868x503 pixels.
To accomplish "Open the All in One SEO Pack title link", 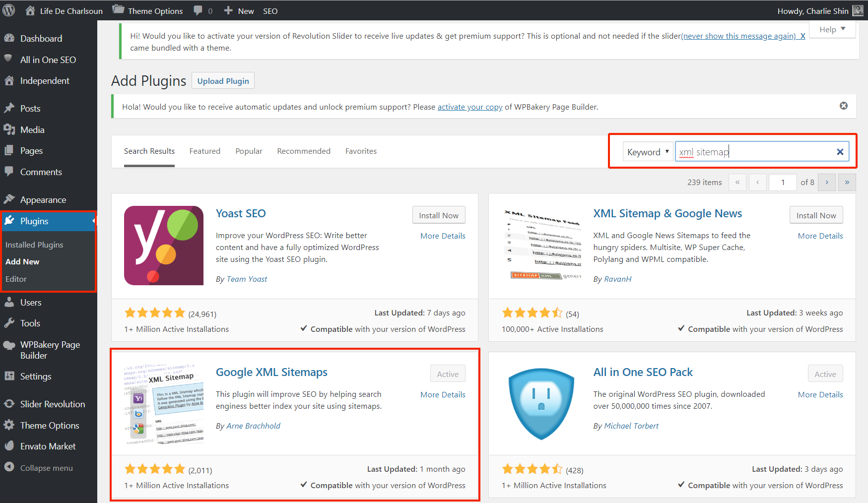I will tap(643, 372).
